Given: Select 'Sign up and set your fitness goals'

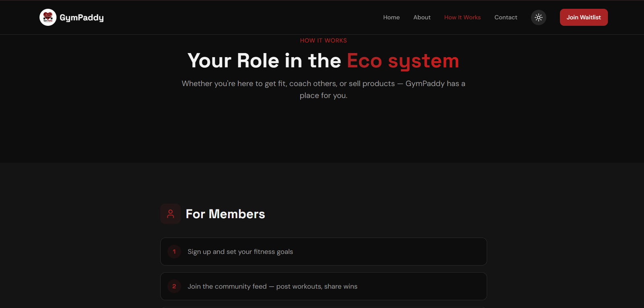Looking at the screenshot, I should [240, 252].
